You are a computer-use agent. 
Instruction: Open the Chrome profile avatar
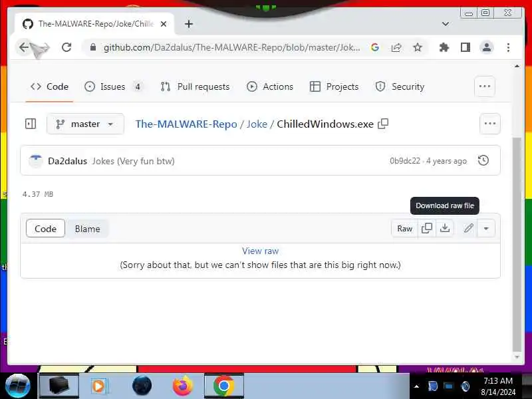tap(487, 47)
